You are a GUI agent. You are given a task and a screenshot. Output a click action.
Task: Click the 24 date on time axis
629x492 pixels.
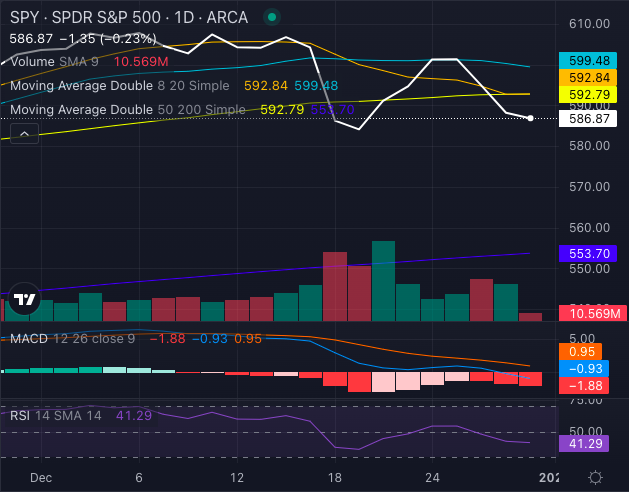coord(431,478)
